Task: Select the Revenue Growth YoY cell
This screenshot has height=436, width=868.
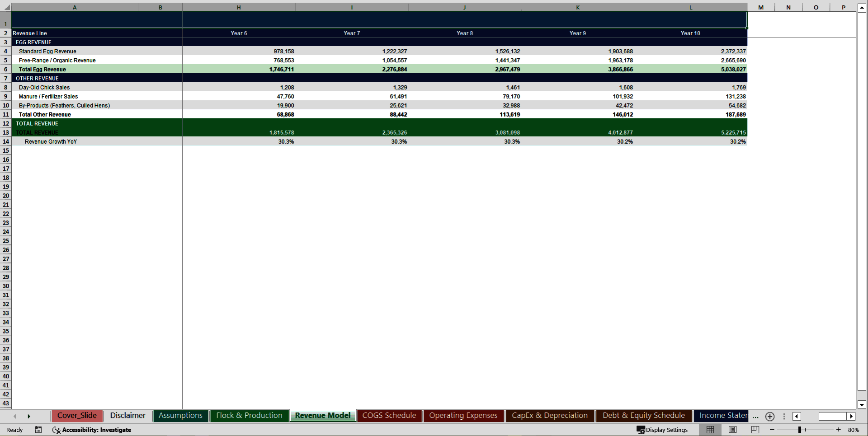Action: click(x=51, y=141)
